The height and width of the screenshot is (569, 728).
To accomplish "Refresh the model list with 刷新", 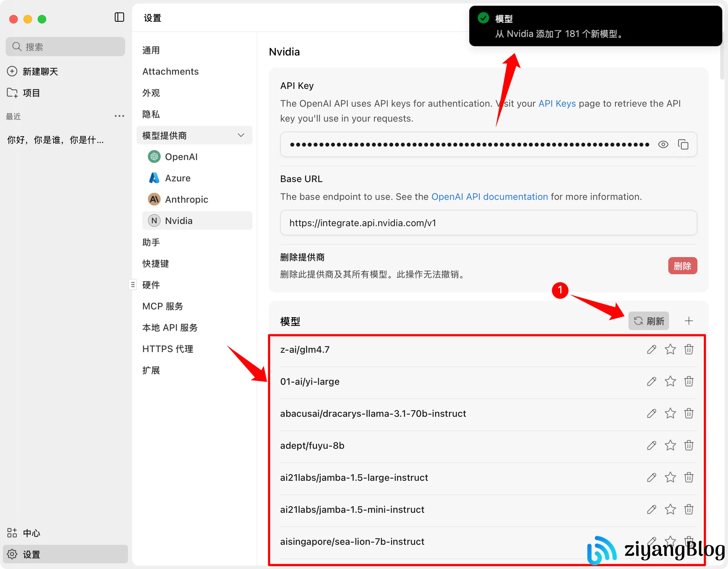I will click(x=648, y=321).
